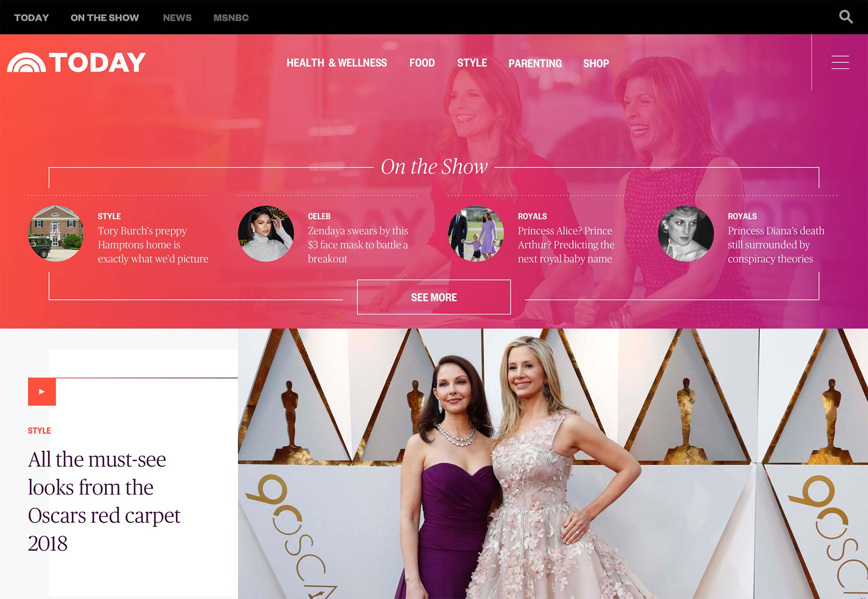This screenshot has width=868, height=599.
Task: Switch to the ON THE SHOW tab
Action: (105, 17)
